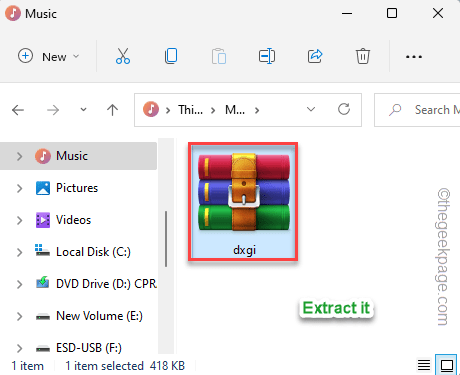This screenshot has width=460, height=375.
Task: Open the New item menu
Action: (48, 56)
